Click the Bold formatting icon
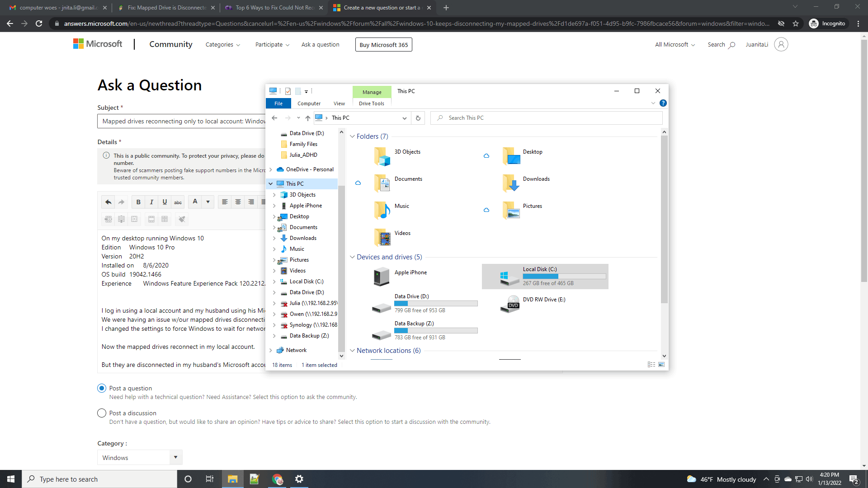 click(x=138, y=202)
